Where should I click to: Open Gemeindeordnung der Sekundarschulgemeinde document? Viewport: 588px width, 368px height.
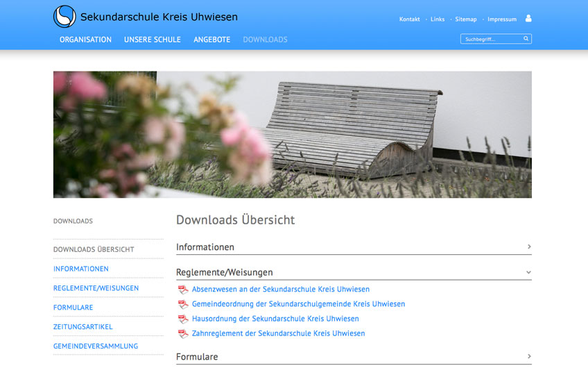298,304
